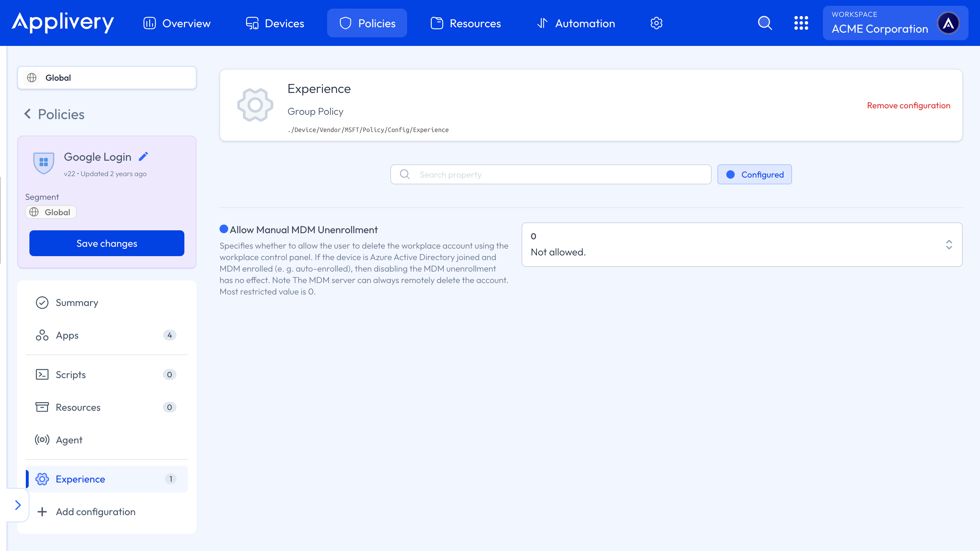980x551 pixels.
Task: Open the apps grid launcher icon
Action: [x=801, y=23]
